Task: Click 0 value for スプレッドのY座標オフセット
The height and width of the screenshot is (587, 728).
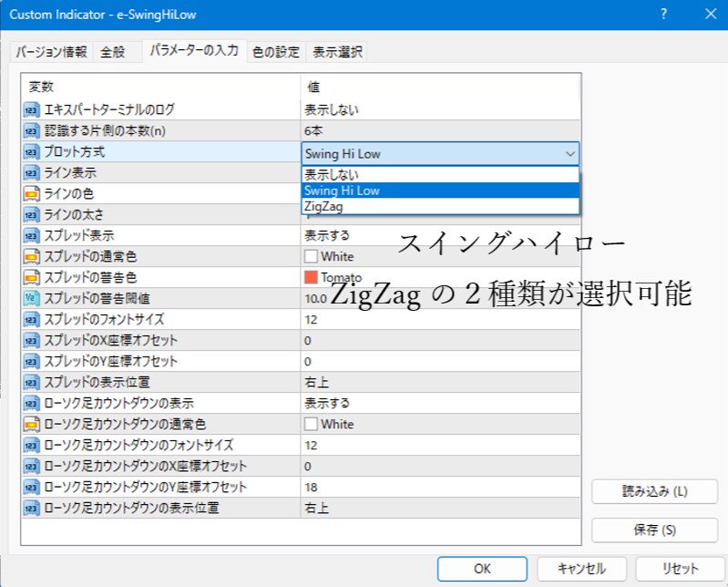Action: coord(440,361)
